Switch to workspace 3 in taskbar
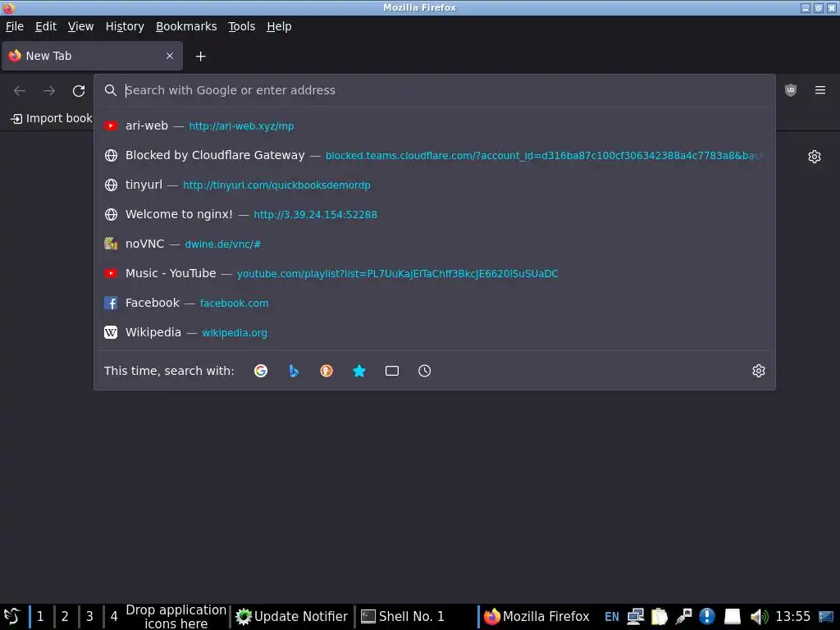This screenshot has height=630, width=840. coord(89,616)
